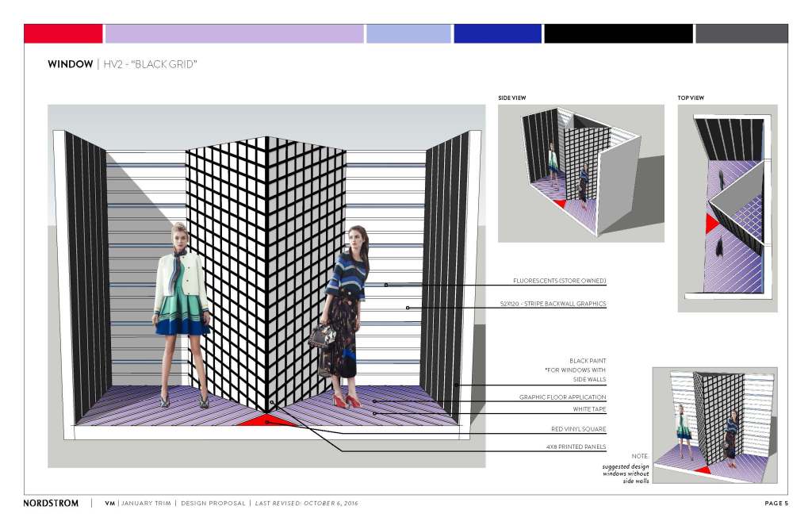The height and width of the screenshot is (525, 812).
Task: Choose the royal blue color swatch
Action: coord(497,33)
